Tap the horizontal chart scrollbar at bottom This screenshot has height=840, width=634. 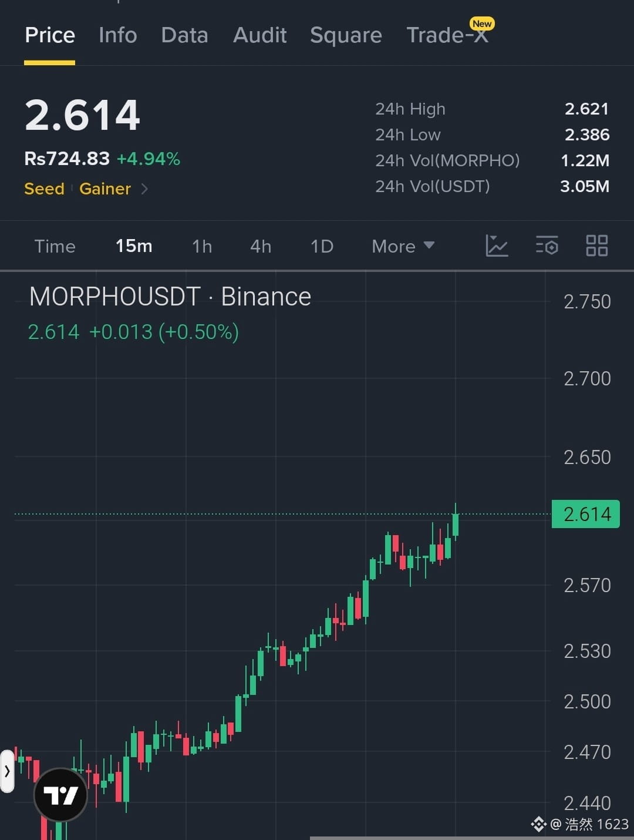click(471, 838)
